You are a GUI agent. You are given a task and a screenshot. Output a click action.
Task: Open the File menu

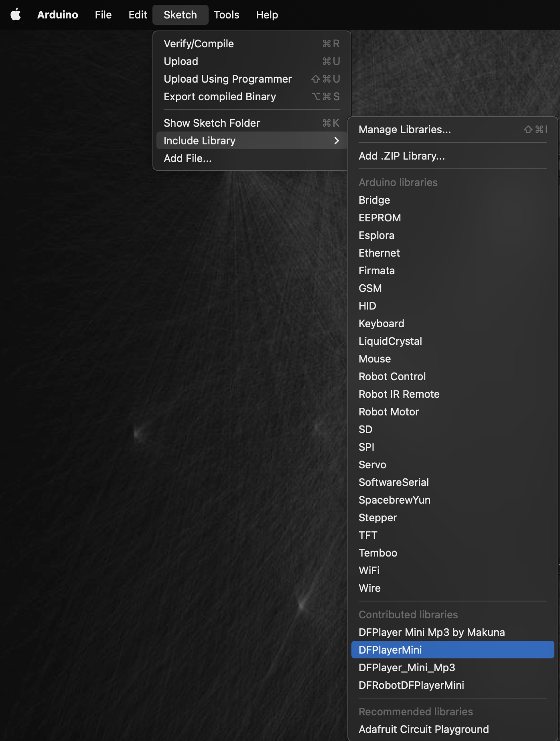103,15
